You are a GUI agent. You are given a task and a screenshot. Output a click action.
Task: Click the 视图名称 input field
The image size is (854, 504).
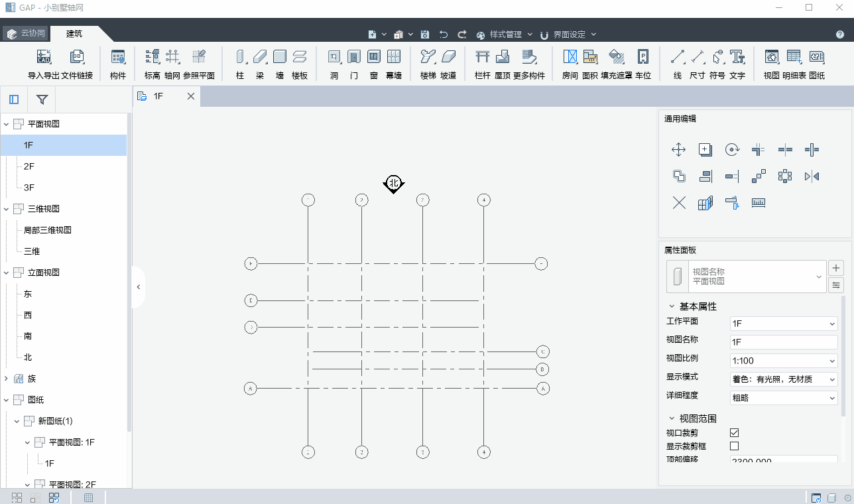click(x=784, y=342)
